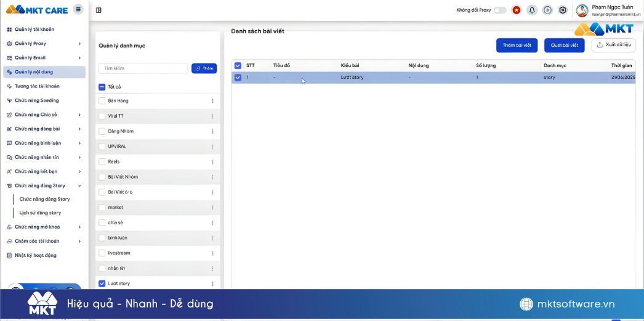Toggle the Không đổi Proxy switch
The width and height of the screenshot is (644, 321).
[x=500, y=10]
